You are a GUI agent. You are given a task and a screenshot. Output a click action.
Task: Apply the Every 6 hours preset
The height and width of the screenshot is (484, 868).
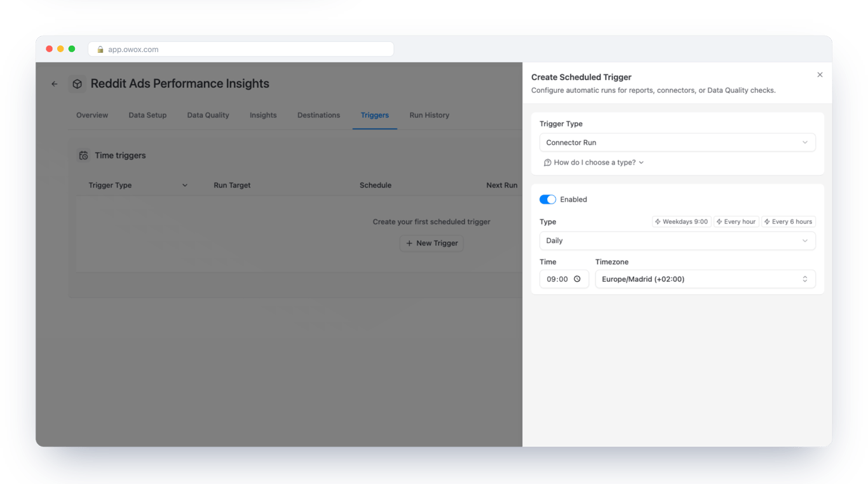click(788, 222)
